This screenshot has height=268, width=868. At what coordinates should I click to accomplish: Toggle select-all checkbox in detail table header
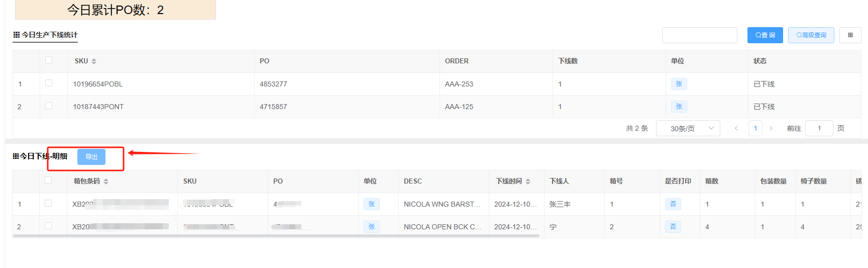tap(48, 180)
